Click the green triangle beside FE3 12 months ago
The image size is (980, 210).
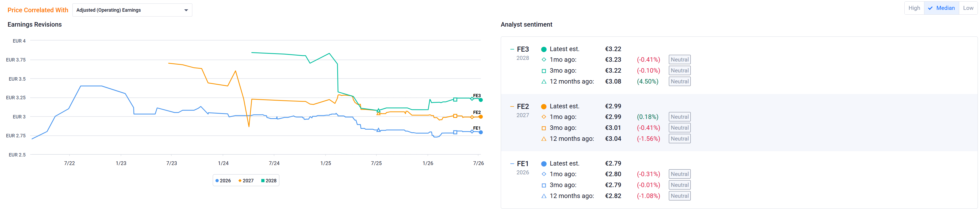pos(544,81)
